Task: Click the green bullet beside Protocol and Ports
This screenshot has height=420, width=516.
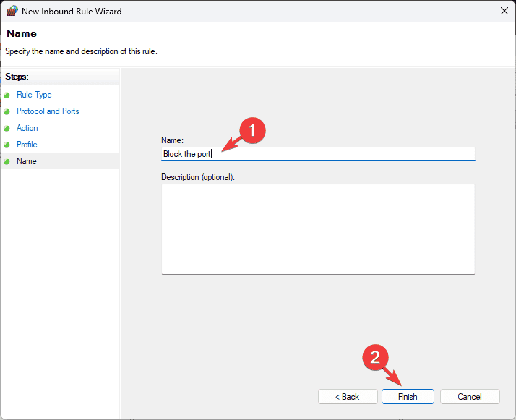Action: pos(7,111)
